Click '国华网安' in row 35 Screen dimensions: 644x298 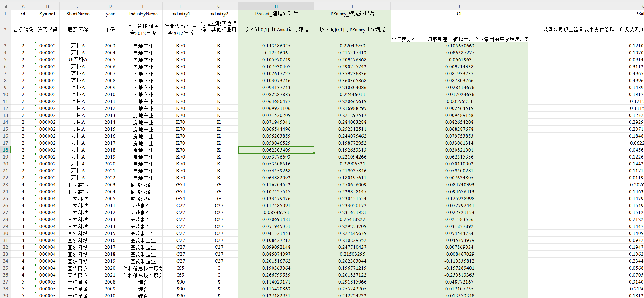(x=78, y=268)
